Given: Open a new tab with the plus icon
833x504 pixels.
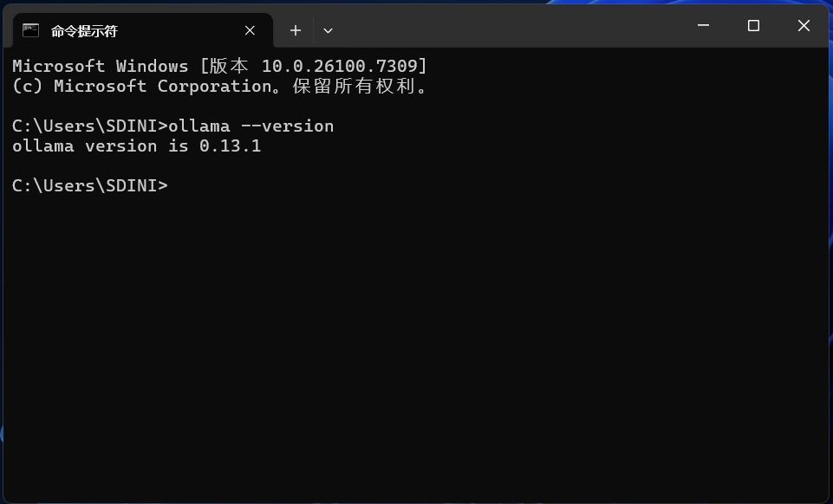Looking at the screenshot, I should pyautogui.click(x=296, y=31).
